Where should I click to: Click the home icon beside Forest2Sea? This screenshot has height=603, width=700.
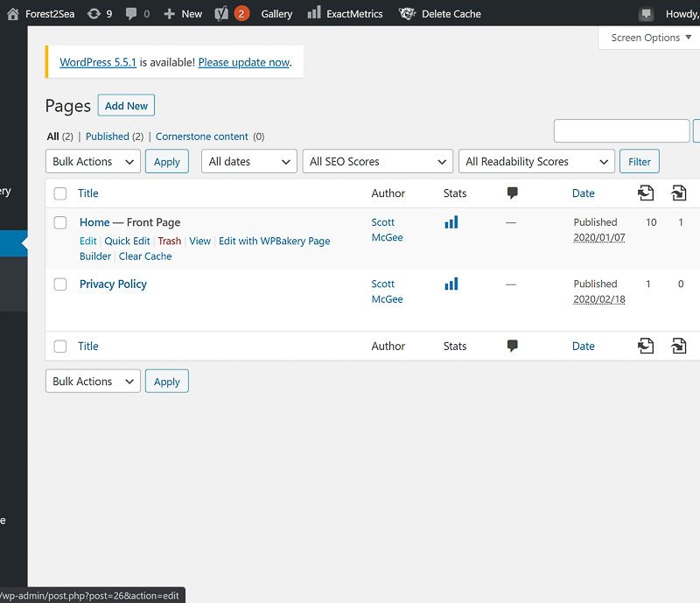pyautogui.click(x=13, y=14)
